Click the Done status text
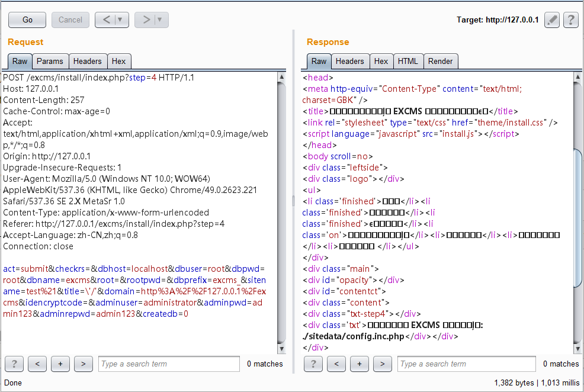584x392 pixels. coord(13,383)
